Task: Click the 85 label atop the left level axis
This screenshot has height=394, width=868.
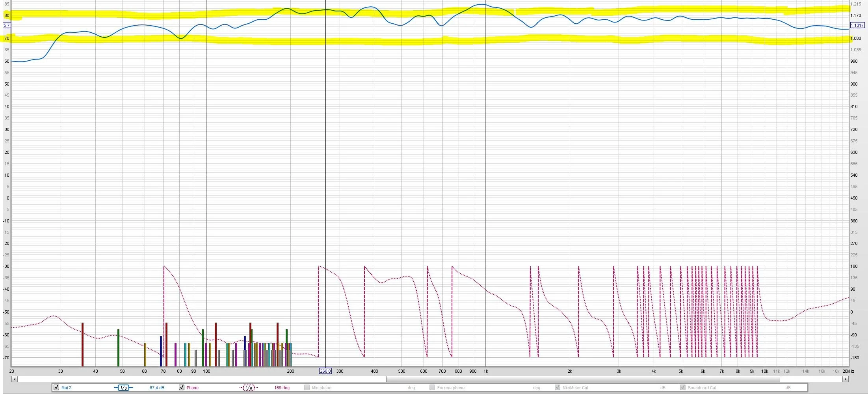Action: 7,4
